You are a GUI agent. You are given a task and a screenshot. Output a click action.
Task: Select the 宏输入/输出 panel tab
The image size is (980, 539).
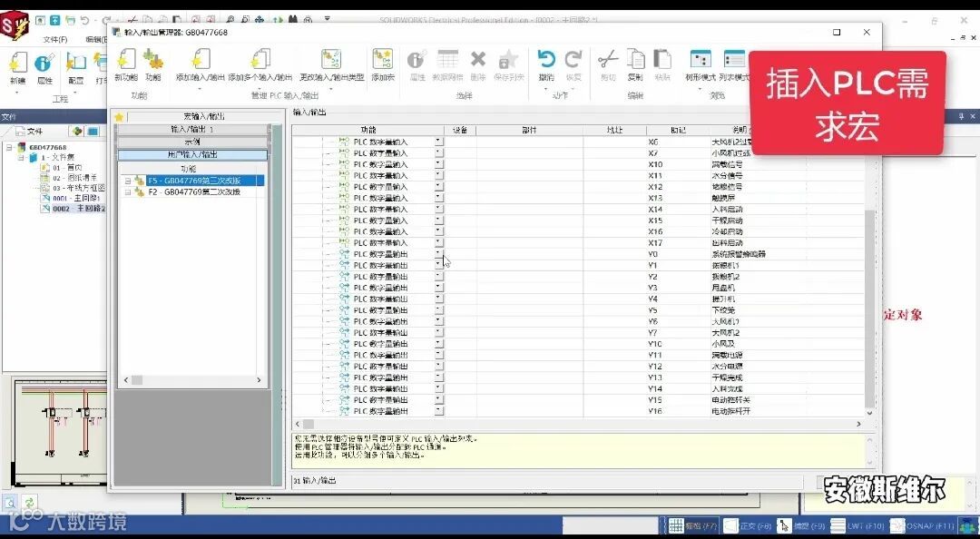point(204,117)
